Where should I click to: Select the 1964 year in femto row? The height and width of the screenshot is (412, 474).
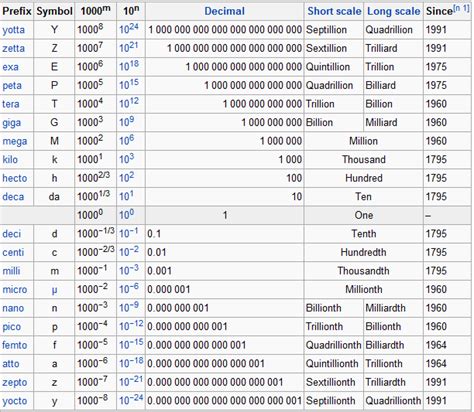coord(436,345)
